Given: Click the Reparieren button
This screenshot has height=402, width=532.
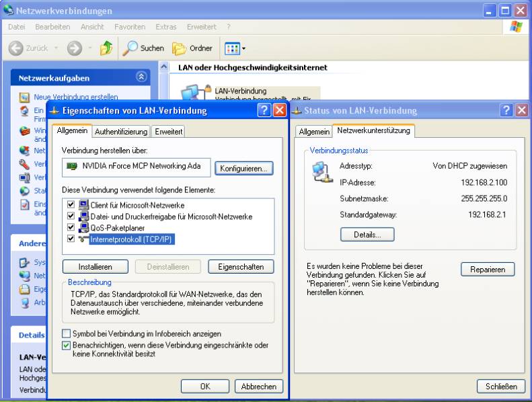Looking at the screenshot, I should [x=487, y=270].
